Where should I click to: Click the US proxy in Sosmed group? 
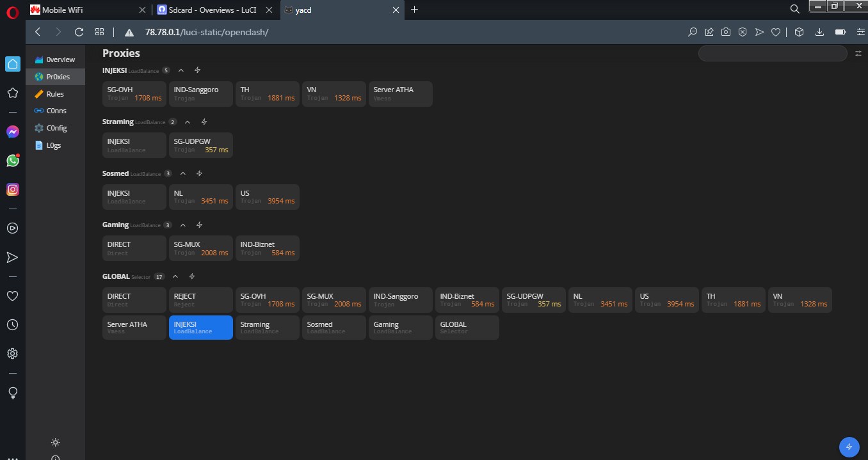coord(268,196)
